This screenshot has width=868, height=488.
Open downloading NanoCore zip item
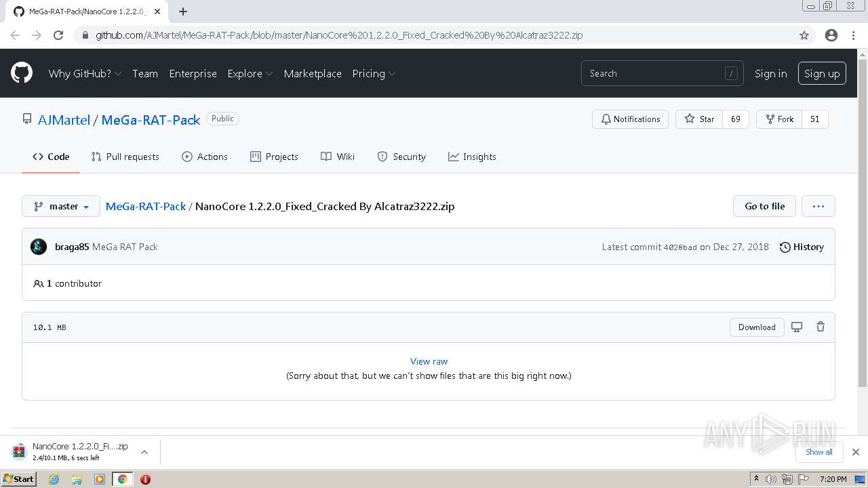(x=71, y=452)
